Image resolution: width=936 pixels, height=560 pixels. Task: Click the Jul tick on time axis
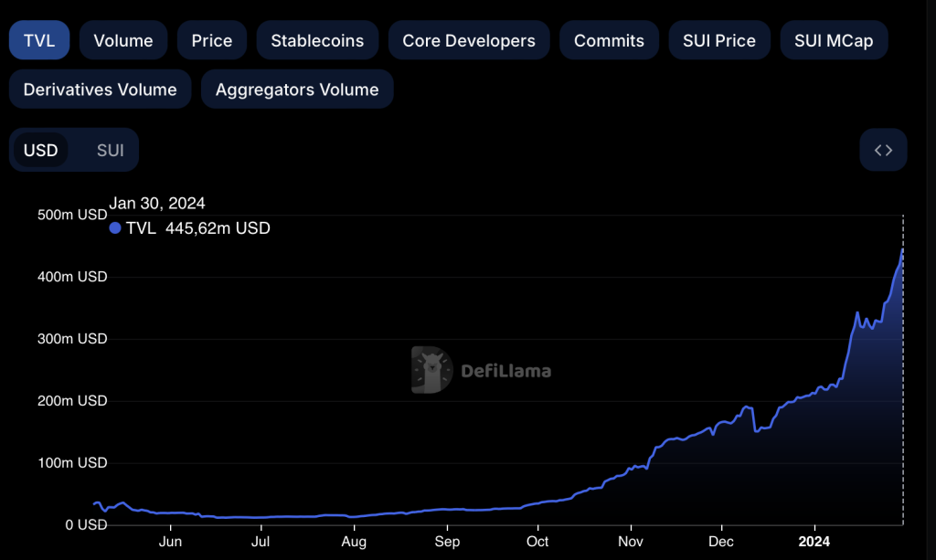(x=261, y=542)
